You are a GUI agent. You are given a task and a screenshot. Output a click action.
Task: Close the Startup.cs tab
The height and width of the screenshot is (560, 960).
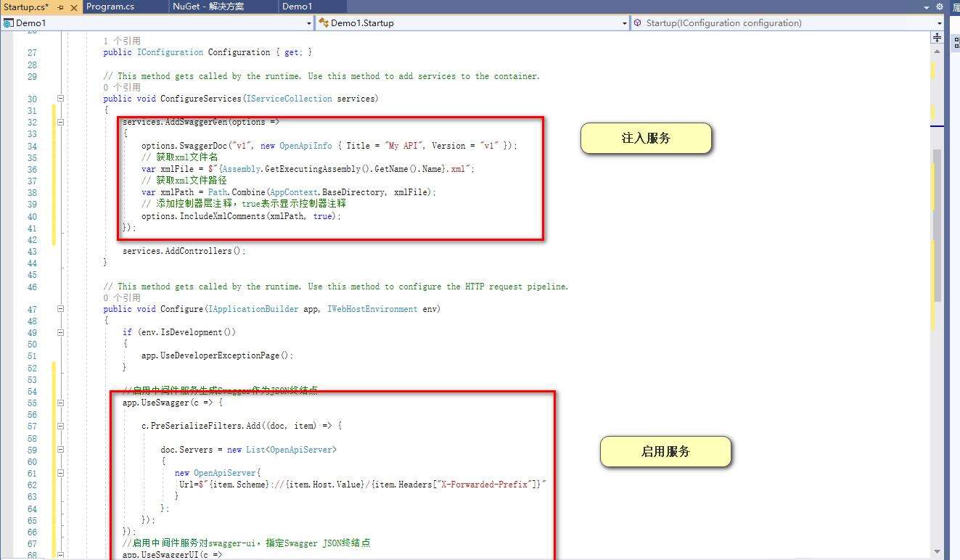click(73, 7)
